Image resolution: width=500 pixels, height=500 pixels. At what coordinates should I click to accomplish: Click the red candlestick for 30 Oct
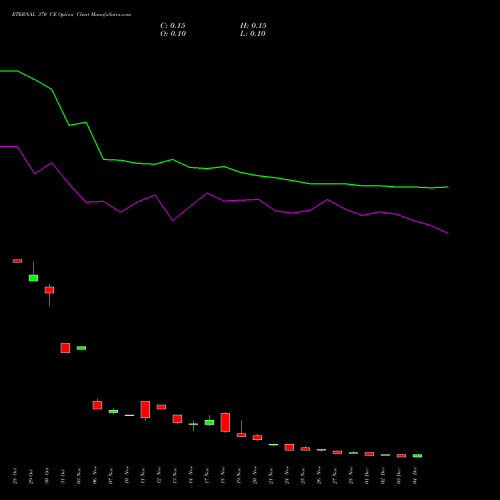coord(49,290)
